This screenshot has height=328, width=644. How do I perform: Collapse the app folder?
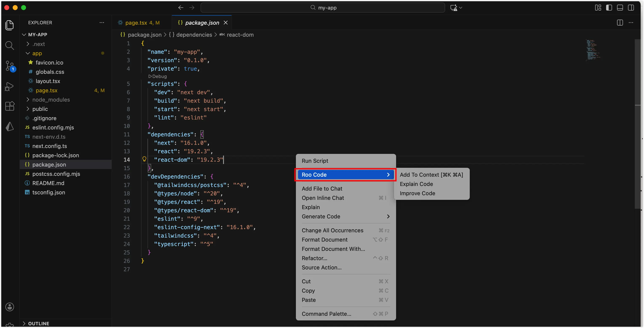(x=37, y=53)
